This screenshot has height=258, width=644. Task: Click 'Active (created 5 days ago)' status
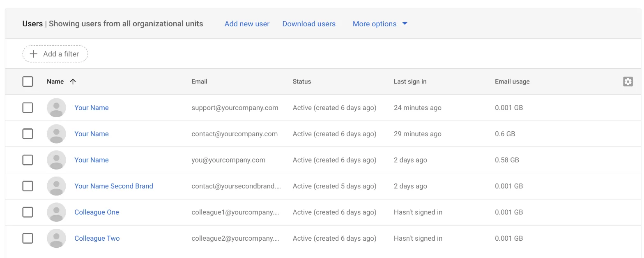click(334, 186)
